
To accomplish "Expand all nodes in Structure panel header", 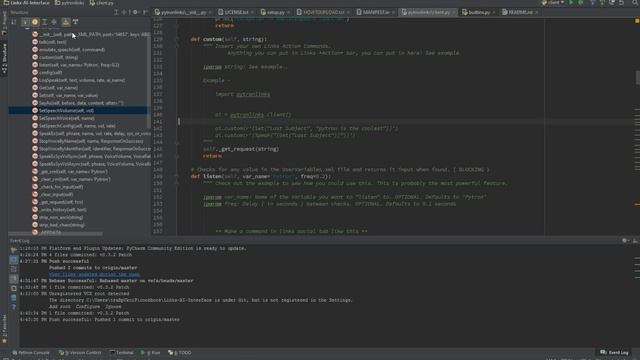I will 116,12.
